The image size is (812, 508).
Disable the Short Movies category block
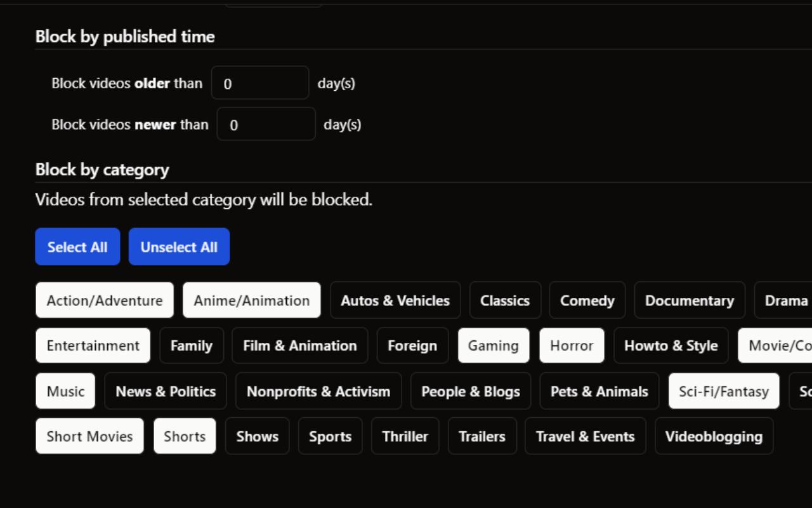click(x=89, y=436)
